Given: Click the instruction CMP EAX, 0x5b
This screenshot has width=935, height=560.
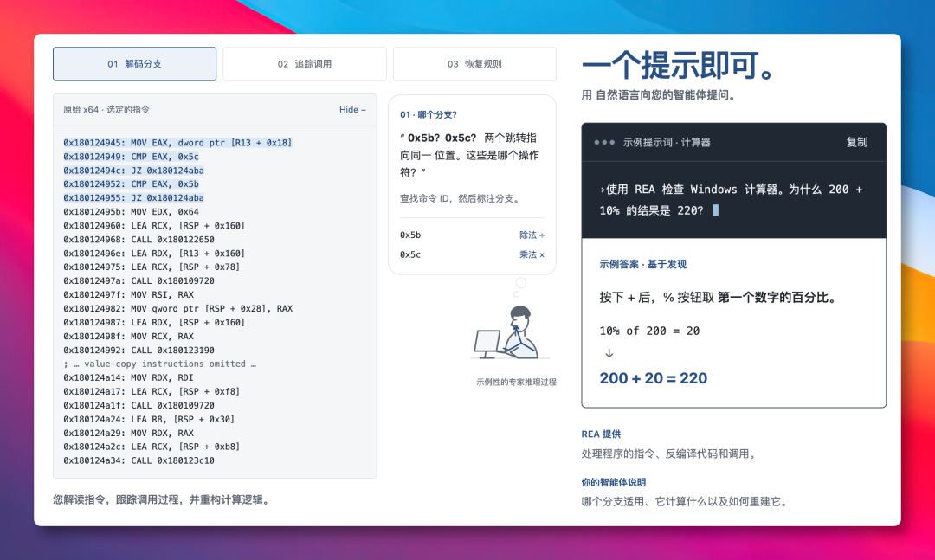Looking at the screenshot, I should coord(132,183).
